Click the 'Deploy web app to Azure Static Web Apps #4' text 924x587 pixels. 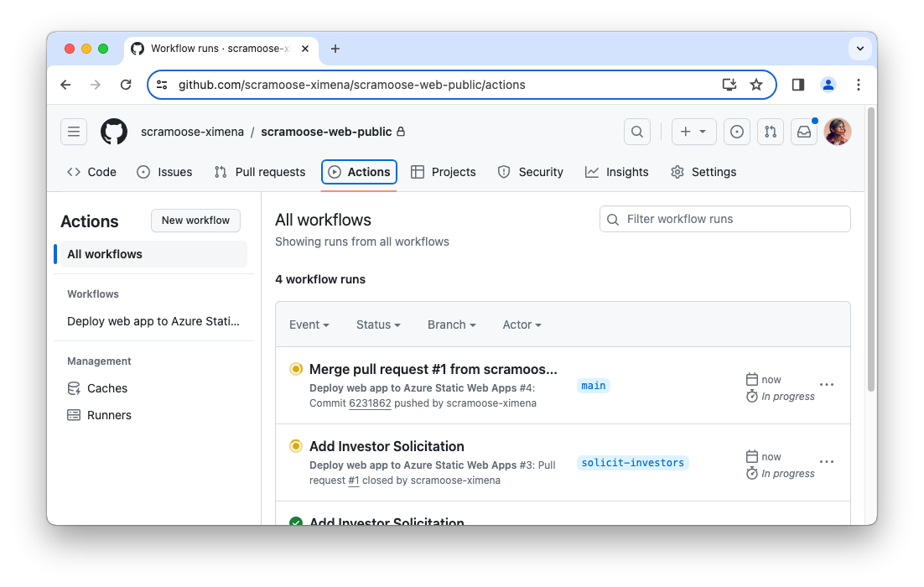point(421,388)
